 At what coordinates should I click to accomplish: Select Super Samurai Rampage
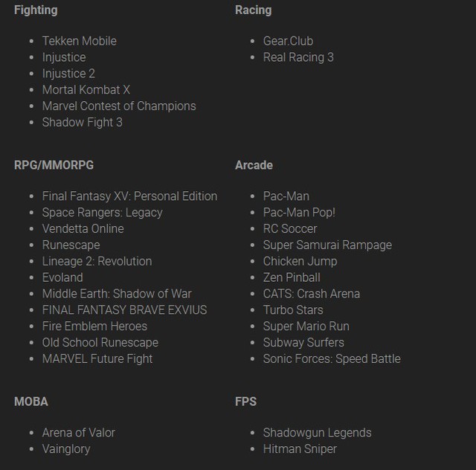327,245
